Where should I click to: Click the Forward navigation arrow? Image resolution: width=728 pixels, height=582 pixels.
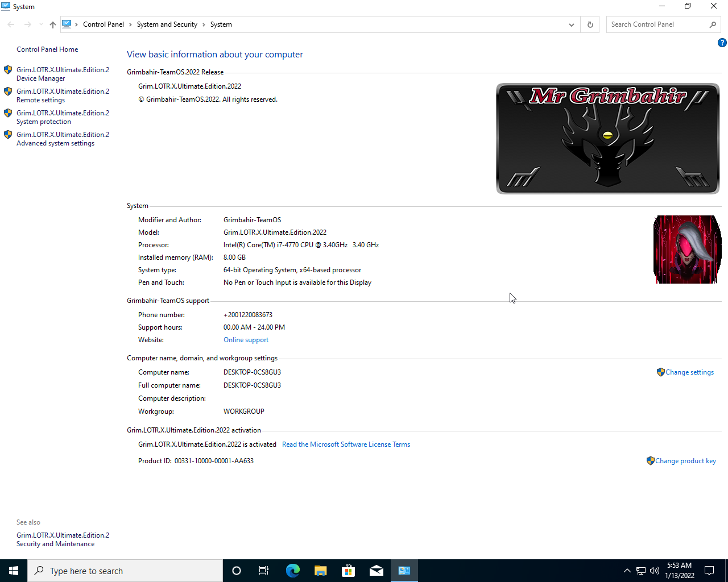pos(27,24)
